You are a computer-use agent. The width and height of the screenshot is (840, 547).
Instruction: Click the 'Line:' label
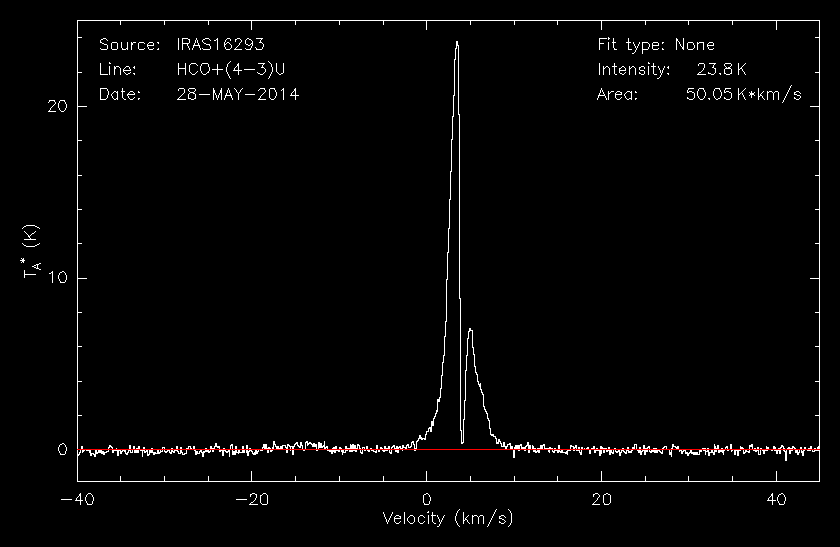coord(118,70)
